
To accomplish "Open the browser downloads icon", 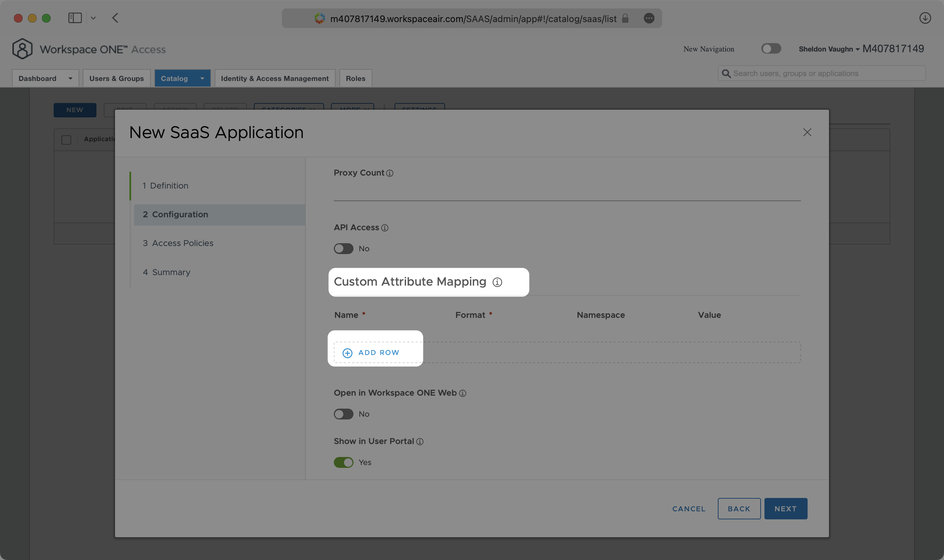I will [x=925, y=18].
